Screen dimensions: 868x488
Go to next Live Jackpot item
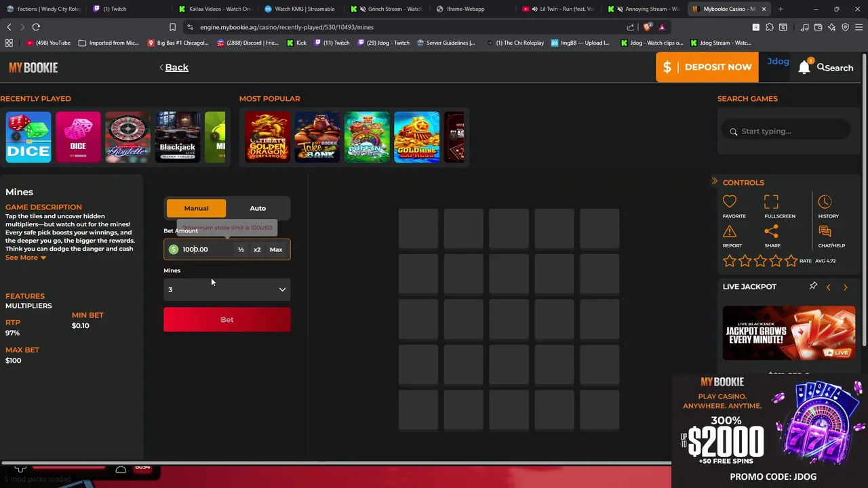pyautogui.click(x=845, y=287)
